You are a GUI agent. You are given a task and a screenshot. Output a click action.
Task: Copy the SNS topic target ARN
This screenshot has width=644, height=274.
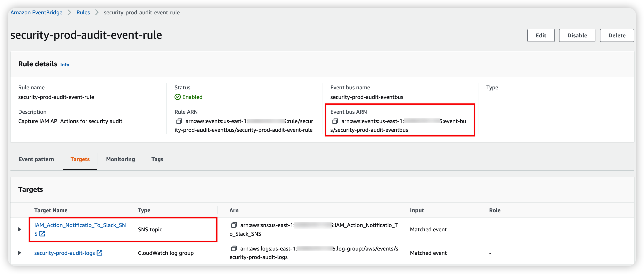[x=234, y=225]
